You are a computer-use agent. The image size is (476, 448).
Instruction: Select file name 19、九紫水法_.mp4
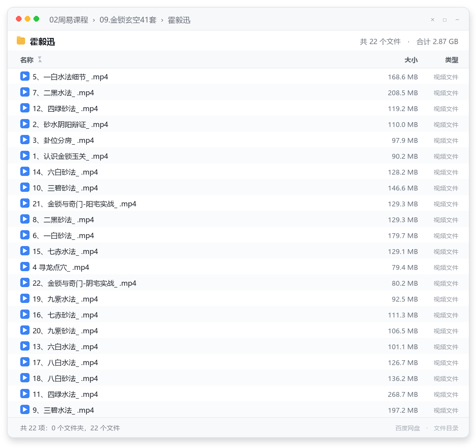65,299
